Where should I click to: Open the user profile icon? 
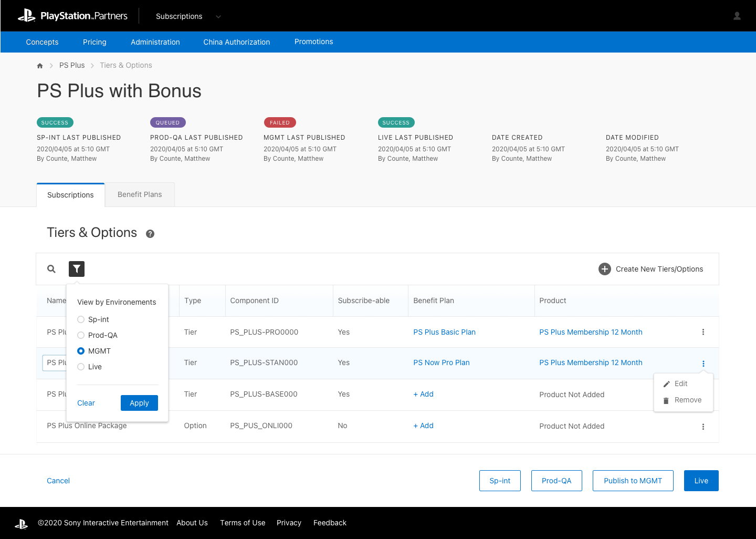737,16
